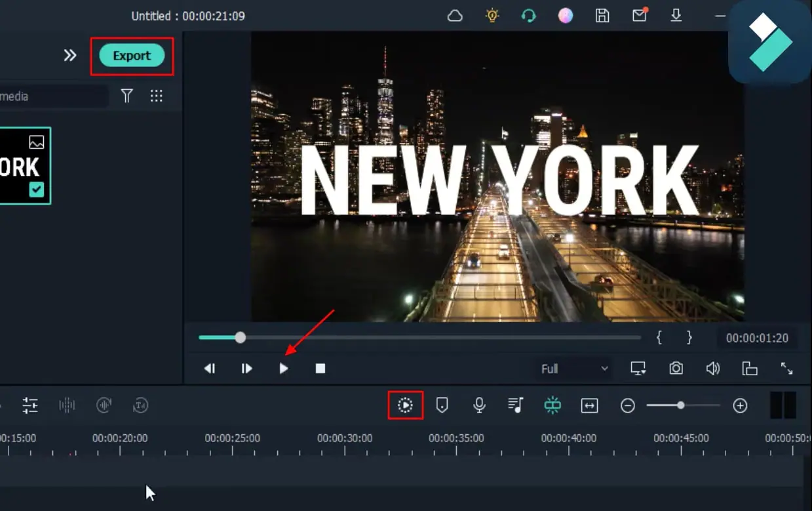Step forward one frame in preview
The width and height of the screenshot is (812, 511).
click(x=246, y=369)
